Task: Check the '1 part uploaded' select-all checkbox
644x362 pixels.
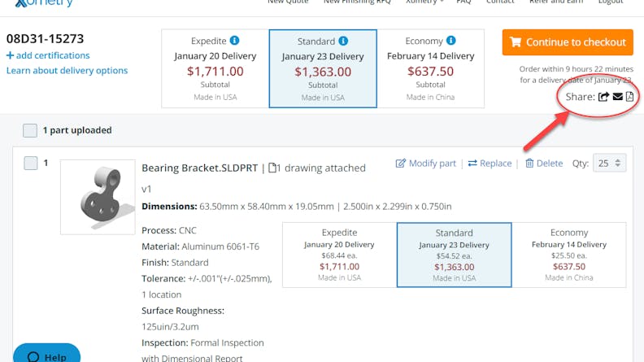Action: coord(30,130)
